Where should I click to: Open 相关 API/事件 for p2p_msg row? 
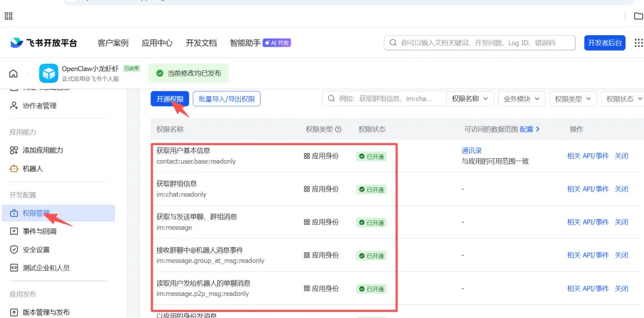tap(588, 288)
